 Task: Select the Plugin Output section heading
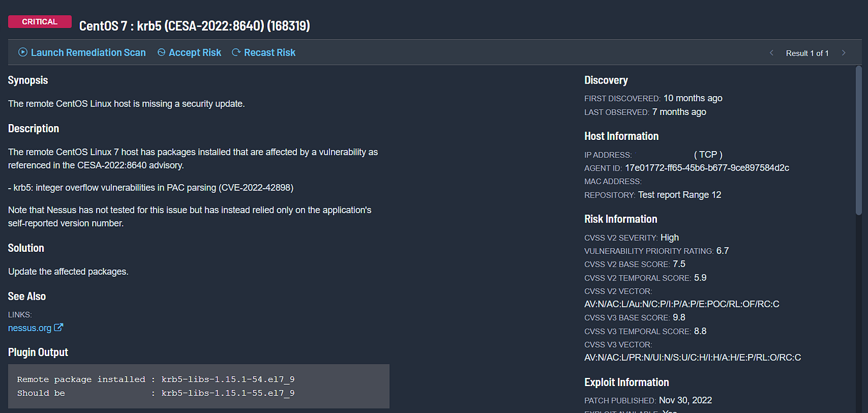point(37,352)
